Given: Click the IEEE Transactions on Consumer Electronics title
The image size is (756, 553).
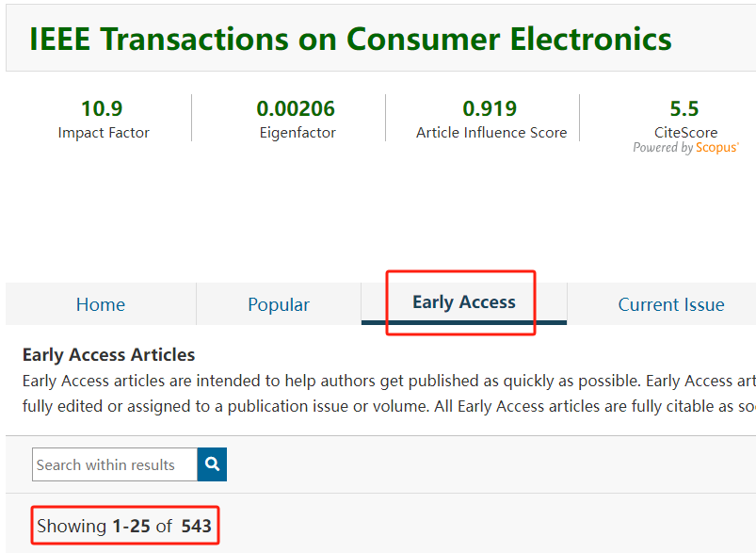Looking at the screenshot, I should coord(350,39).
